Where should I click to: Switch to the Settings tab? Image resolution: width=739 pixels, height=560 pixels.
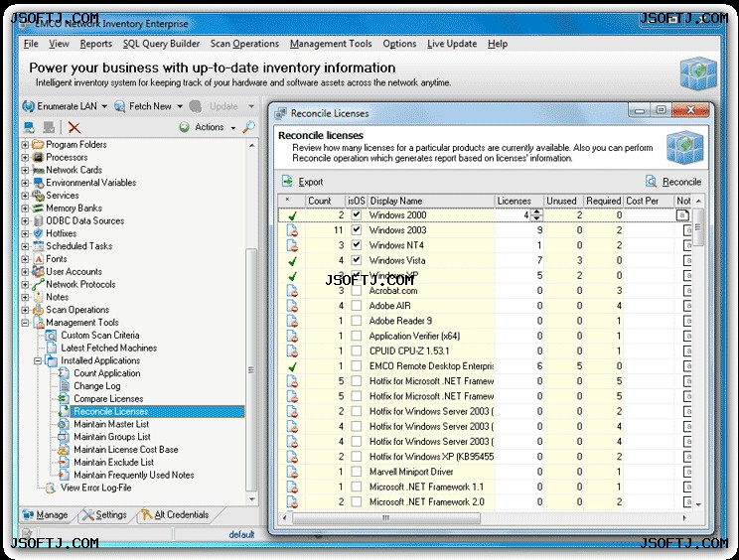click(104, 514)
